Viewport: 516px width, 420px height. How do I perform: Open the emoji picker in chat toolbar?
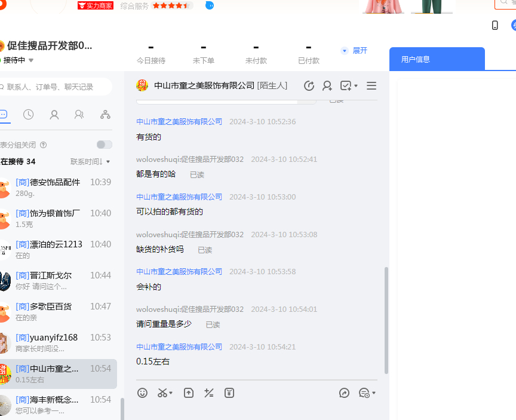142,393
